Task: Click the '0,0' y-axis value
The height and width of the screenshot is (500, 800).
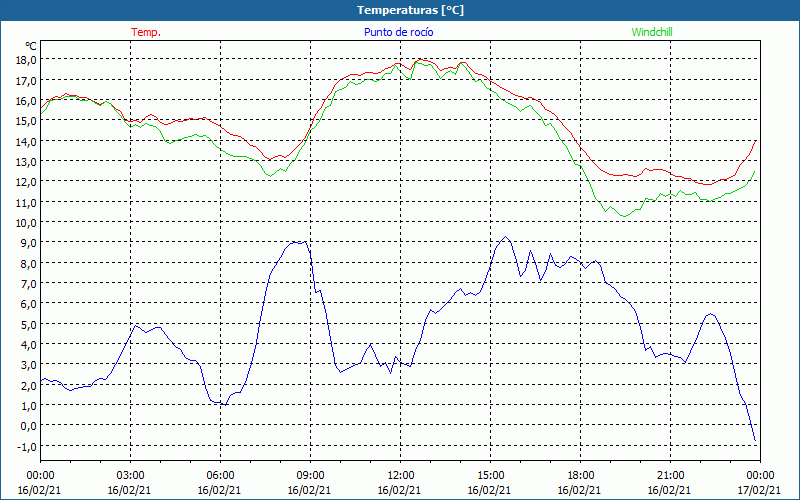Action: [30, 426]
